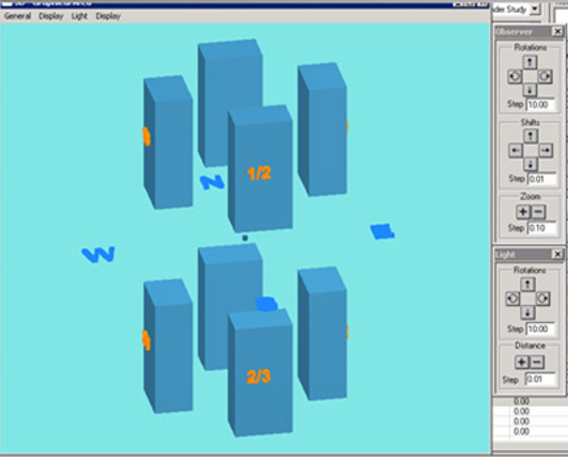
Task: Open the General menu
Action: 17,16
